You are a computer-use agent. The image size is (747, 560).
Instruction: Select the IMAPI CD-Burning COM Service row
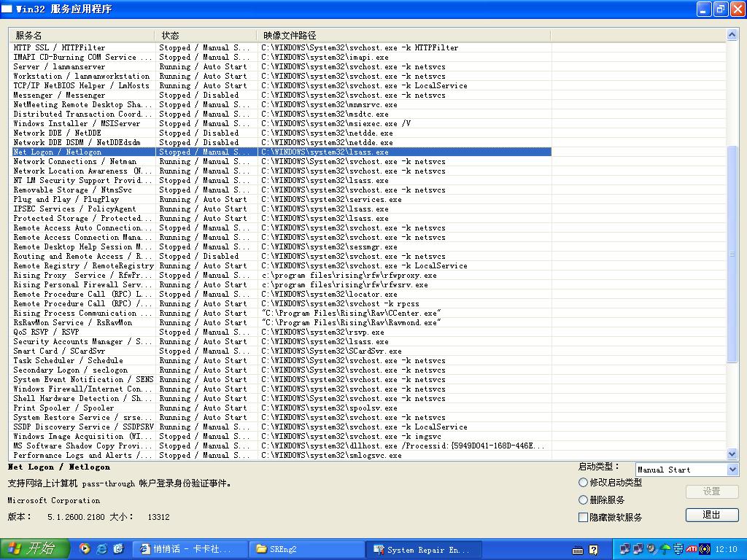tap(281, 57)
